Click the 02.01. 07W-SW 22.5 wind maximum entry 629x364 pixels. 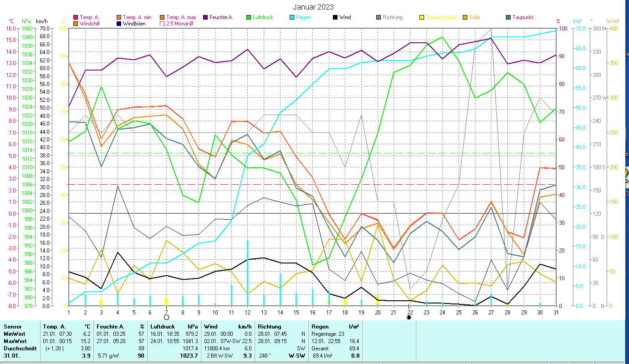point(228,341)
